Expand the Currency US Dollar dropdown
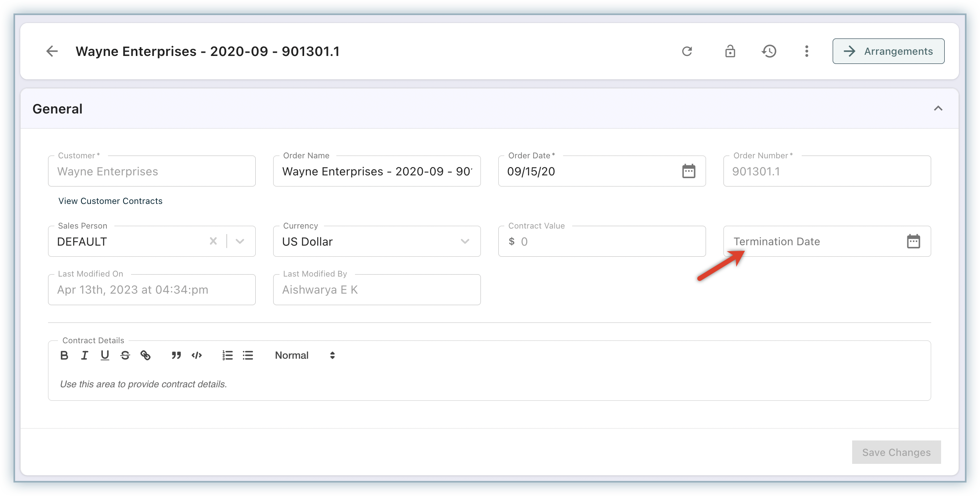The height and width of the screenshot is (496, 980). 465,241
